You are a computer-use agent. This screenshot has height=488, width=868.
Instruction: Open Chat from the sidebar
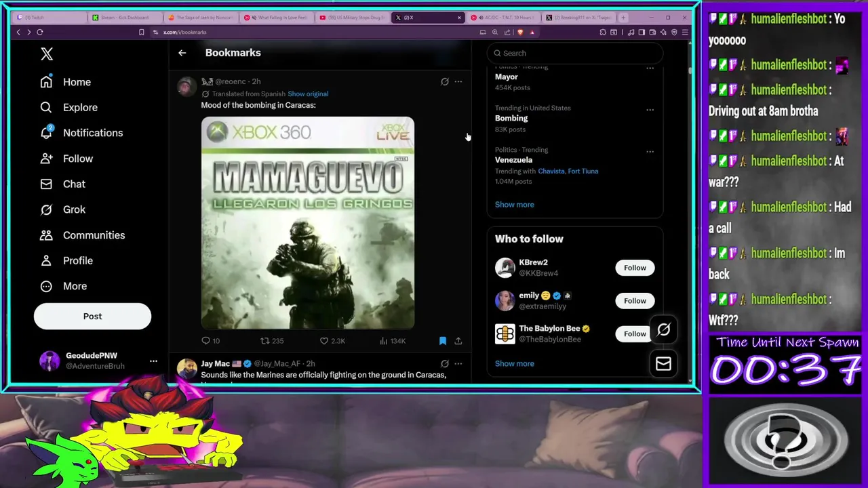click(x=62, y=184)
